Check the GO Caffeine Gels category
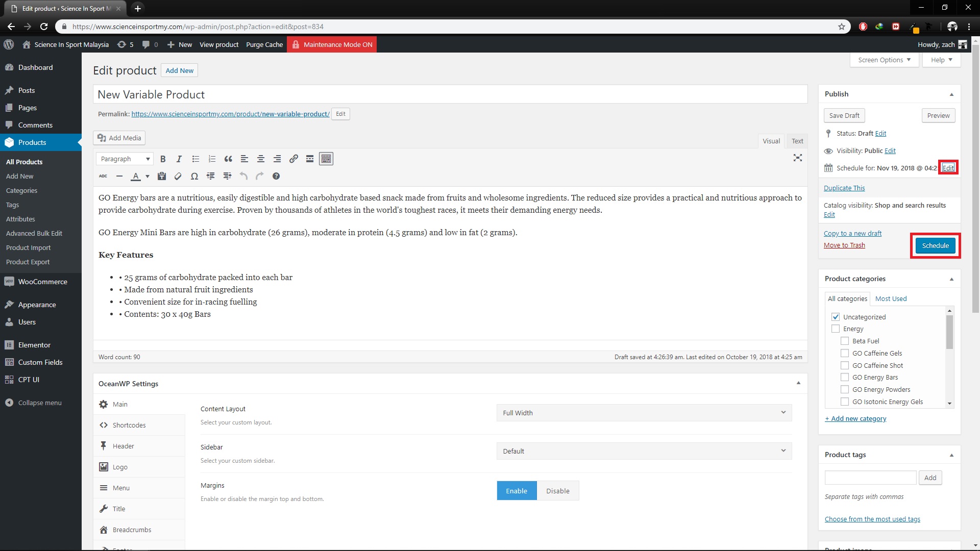980x551 pixels. [845, 354]
